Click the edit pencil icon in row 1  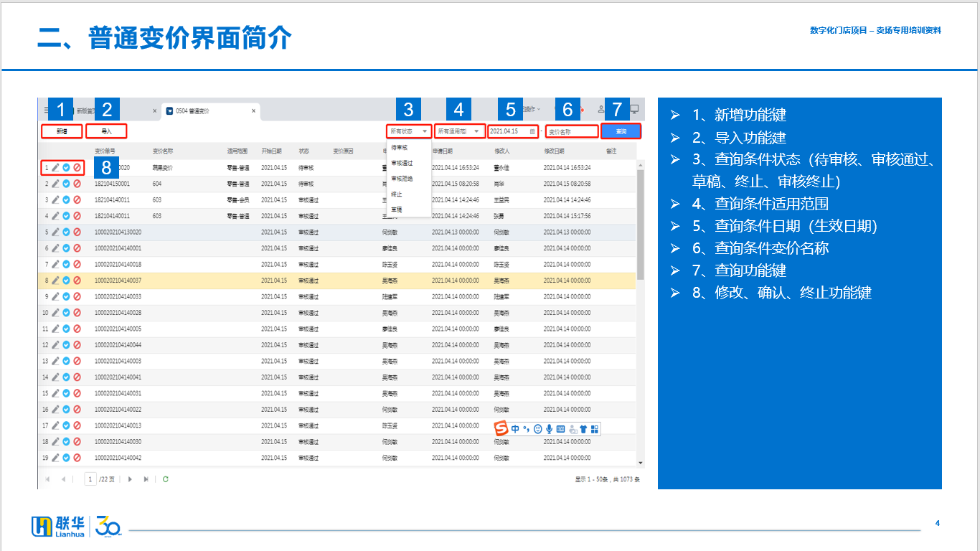click(55, 167)
